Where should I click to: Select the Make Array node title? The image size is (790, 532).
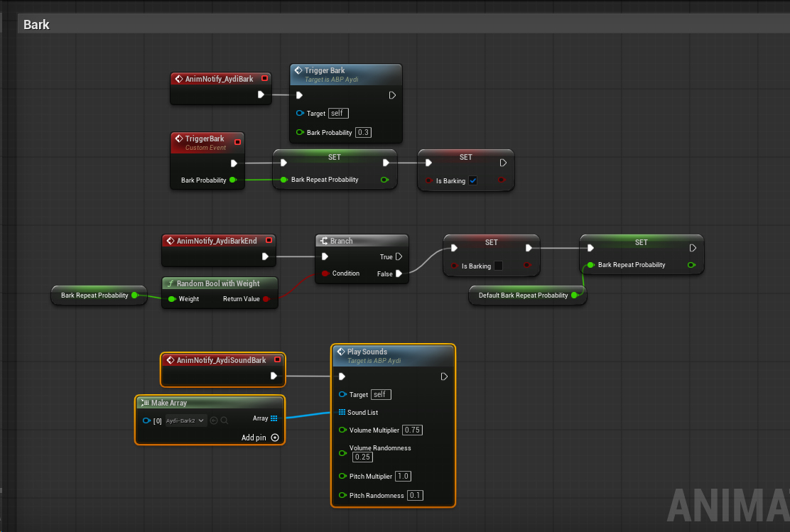pyautogui.click(x=169, y=403)
